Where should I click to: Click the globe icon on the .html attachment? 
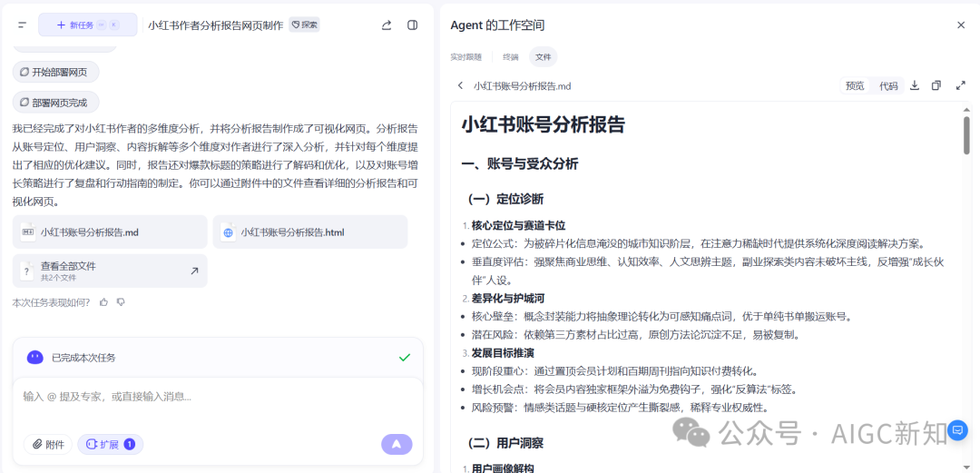[x=228, y=232]
